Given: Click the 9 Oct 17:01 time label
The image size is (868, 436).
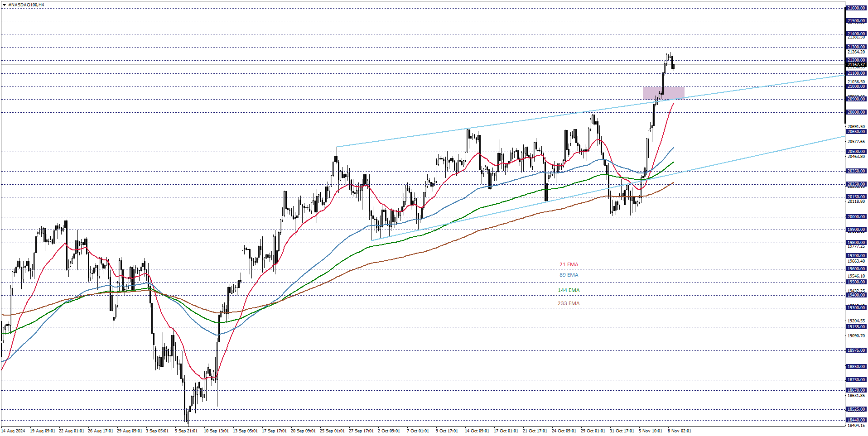Looking at the screenshot, I should pyautogui.click(x=447, y=431).
